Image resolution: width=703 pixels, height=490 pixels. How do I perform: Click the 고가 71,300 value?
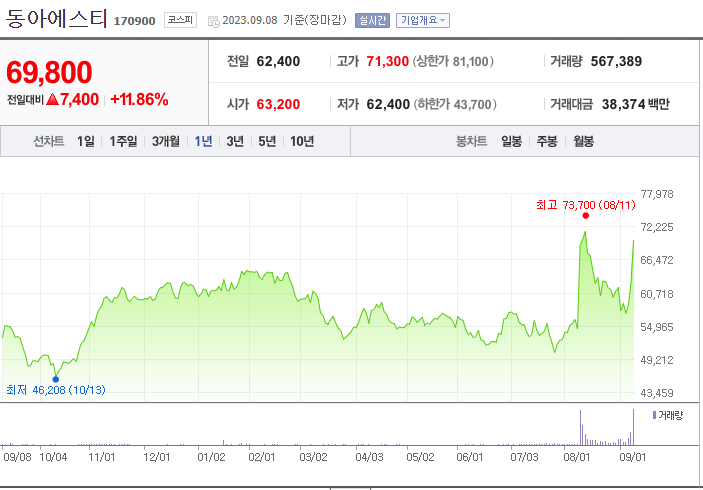387,61
